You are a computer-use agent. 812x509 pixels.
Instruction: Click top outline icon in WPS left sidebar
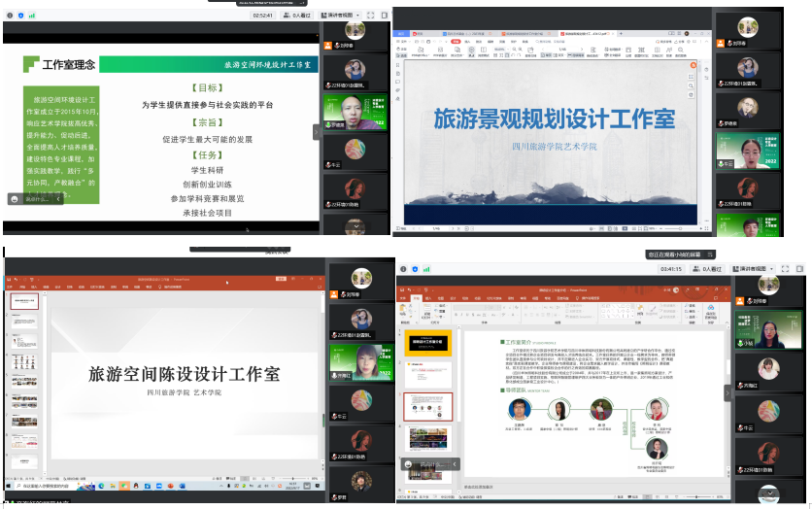(x=397, y=65)
